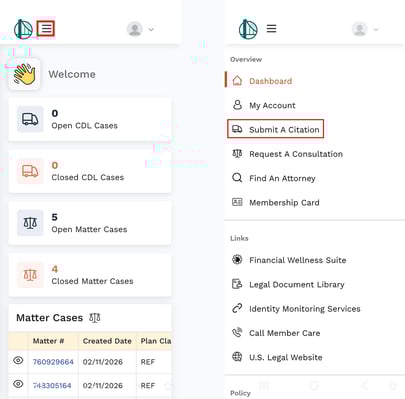Click scales icon on Open Matter Cases card
Image resolution: width=405 pixels, height=399 pixels.
point(30,223)
